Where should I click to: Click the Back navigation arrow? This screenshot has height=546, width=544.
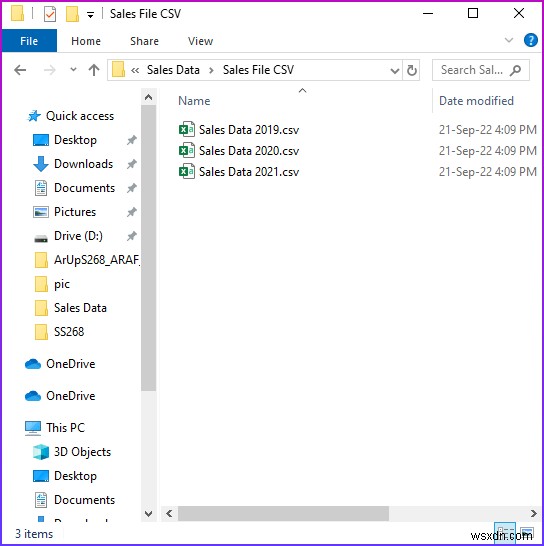coord(20,70)
